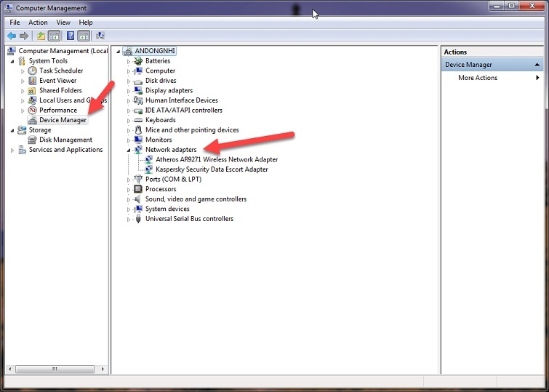Open the View menu

click(x=63, y=23)
